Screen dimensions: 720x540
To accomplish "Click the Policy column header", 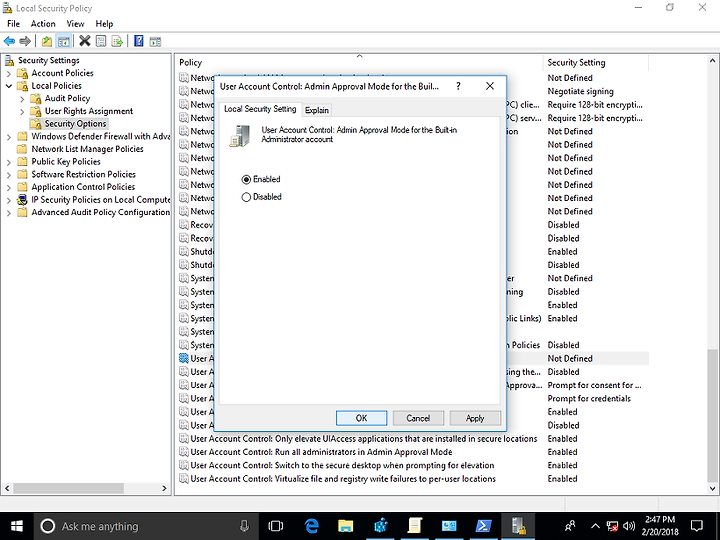I will (360, 62).
